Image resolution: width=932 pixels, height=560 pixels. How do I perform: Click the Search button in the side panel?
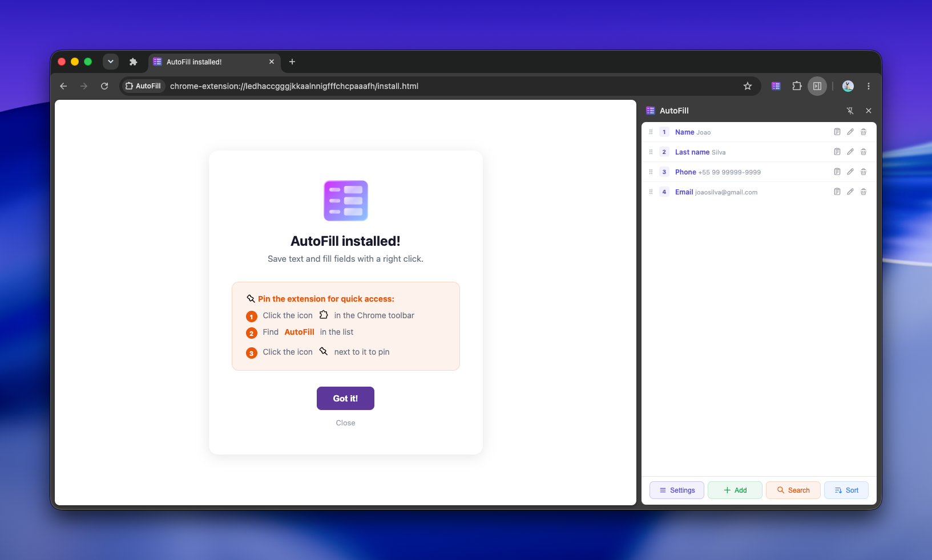pyautogui.click(x=793, y=490)
